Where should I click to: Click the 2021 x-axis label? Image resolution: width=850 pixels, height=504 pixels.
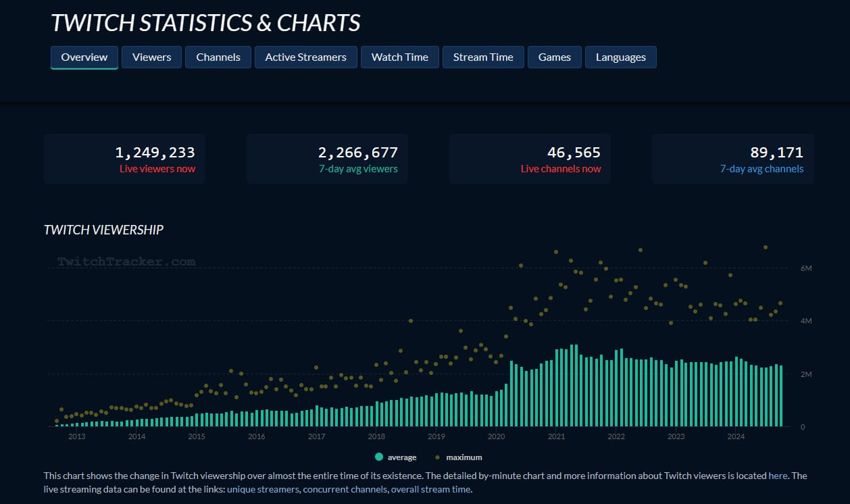556,436
